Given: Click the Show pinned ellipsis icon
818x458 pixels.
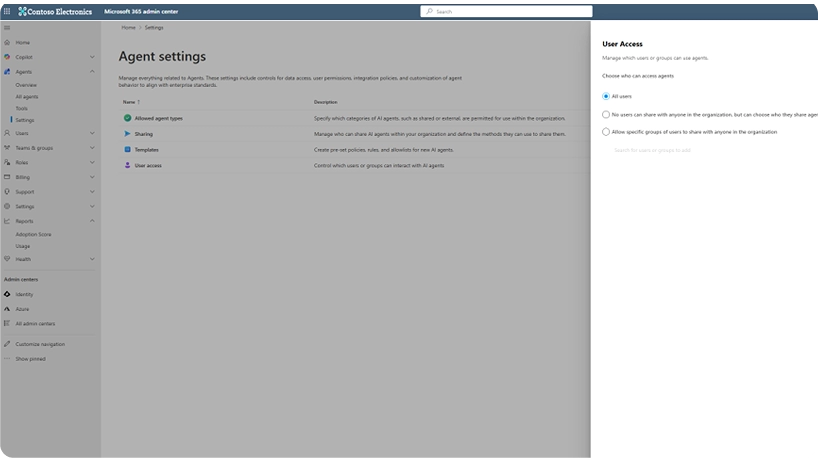Looking at the screenshot, I should tap(7, 358).
